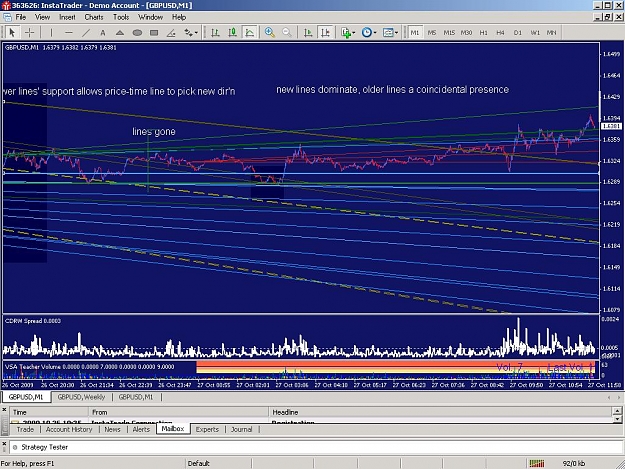Set timeframe to M1

point(415,32)
